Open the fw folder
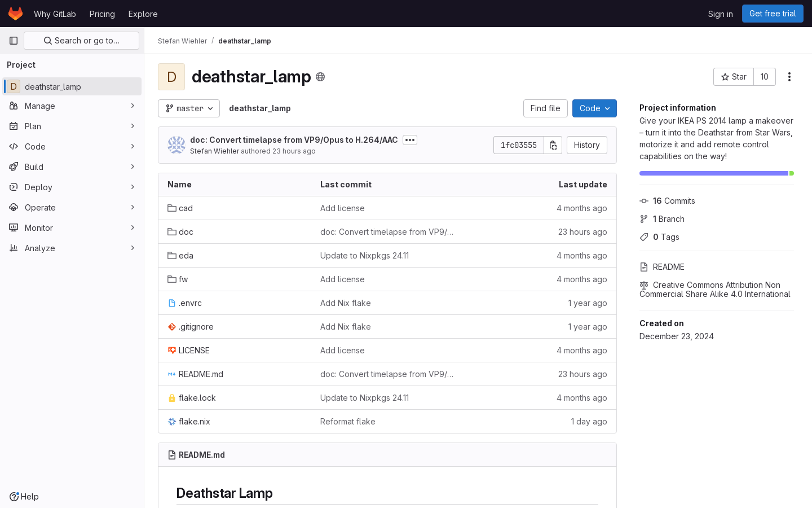 point(183,279)
